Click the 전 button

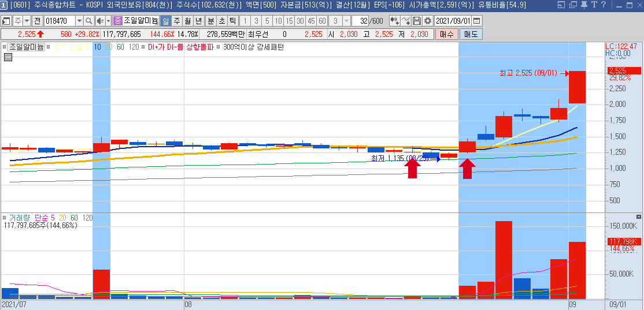point(38,21)
